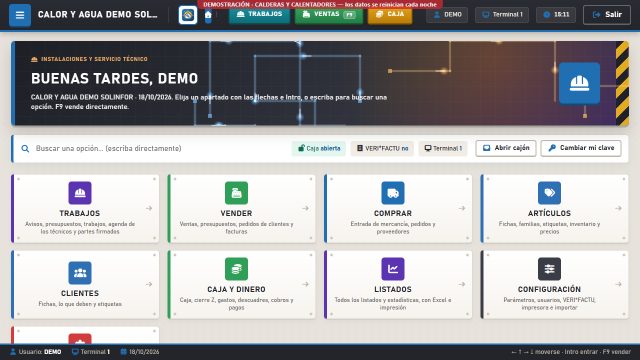Click the LISTADOS chart icon
640x360 pixels.
(x=393, y=269)
